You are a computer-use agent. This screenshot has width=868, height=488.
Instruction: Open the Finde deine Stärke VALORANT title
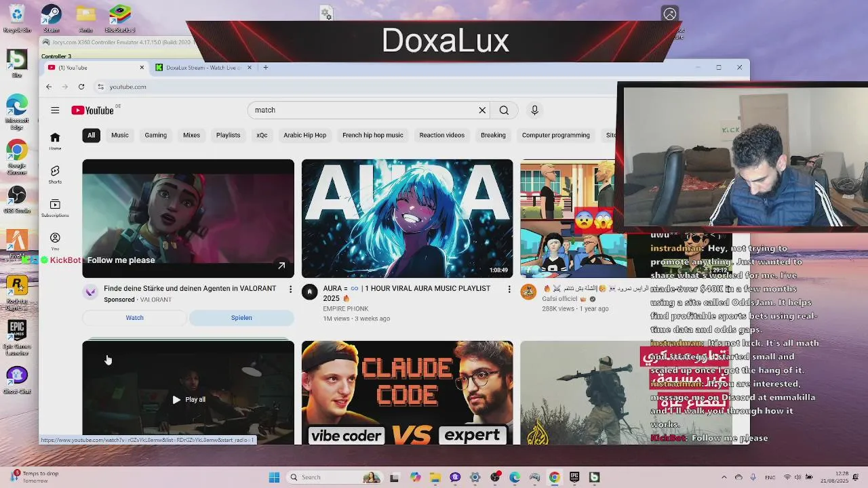click(x=190, y=288)
